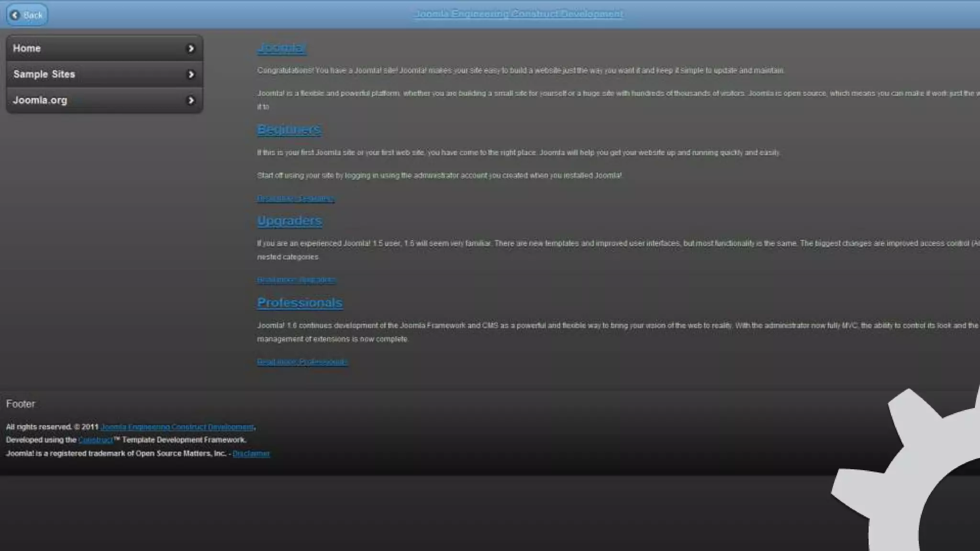The image size is (980, 551).
Task: Open the Construct framework footer link
Action: (95, 440)
